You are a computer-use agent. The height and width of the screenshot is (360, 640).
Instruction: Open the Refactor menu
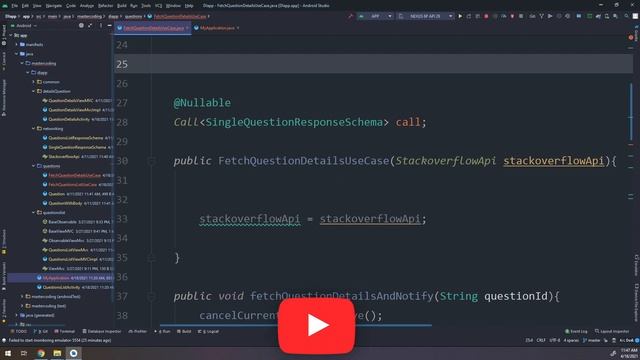click(105, 6)
